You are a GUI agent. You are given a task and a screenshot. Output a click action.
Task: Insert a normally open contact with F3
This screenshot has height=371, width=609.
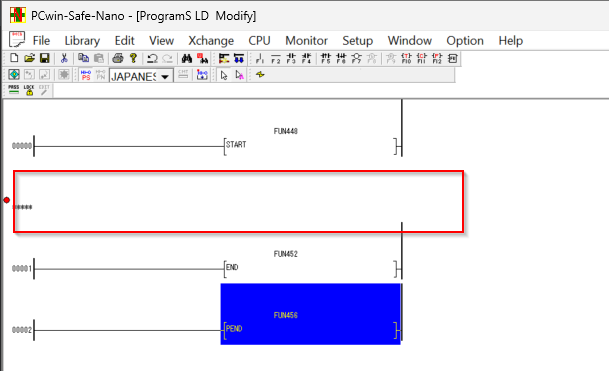tap(291, 58)
